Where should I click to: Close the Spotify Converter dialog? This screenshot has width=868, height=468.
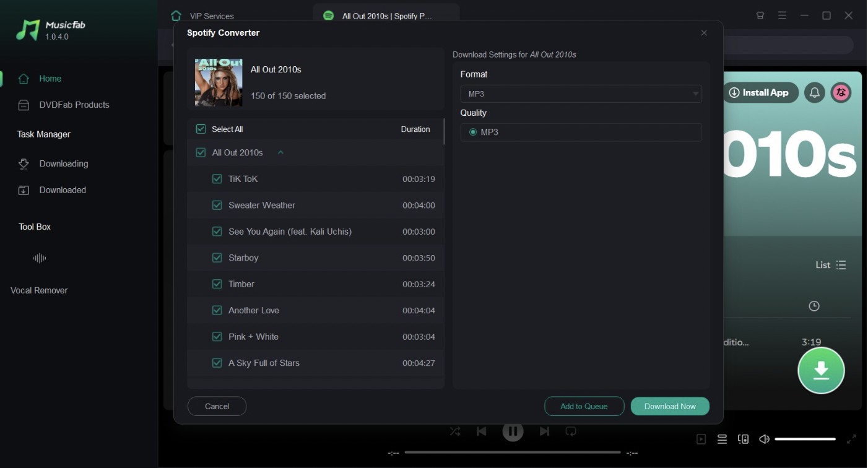(x=704, y=33)
